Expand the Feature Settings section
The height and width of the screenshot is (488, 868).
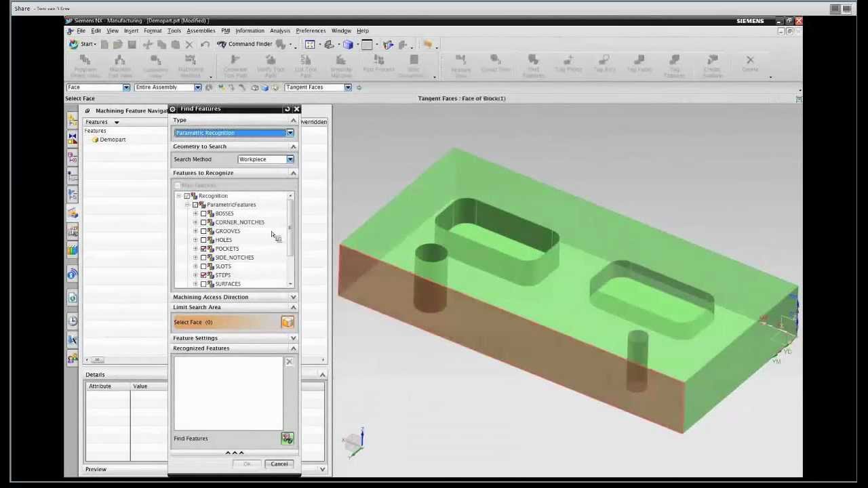[293, 338]
